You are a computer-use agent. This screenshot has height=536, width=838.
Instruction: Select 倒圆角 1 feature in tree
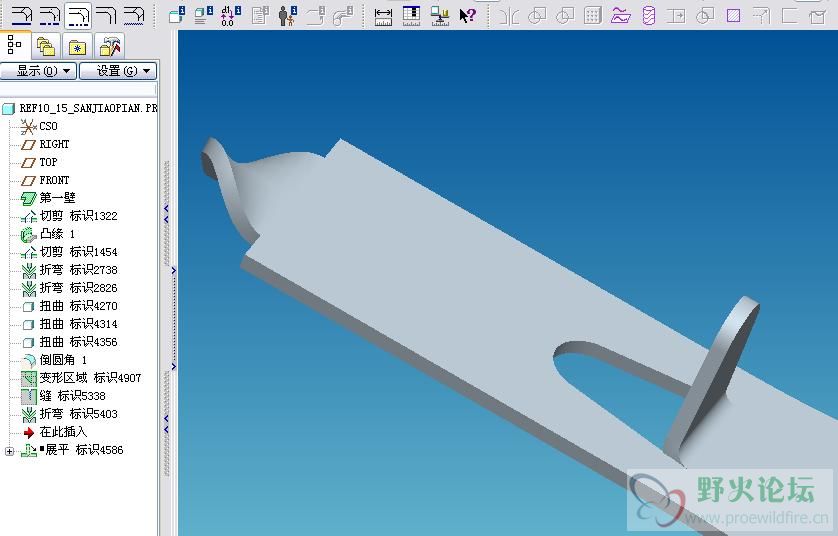63,360
